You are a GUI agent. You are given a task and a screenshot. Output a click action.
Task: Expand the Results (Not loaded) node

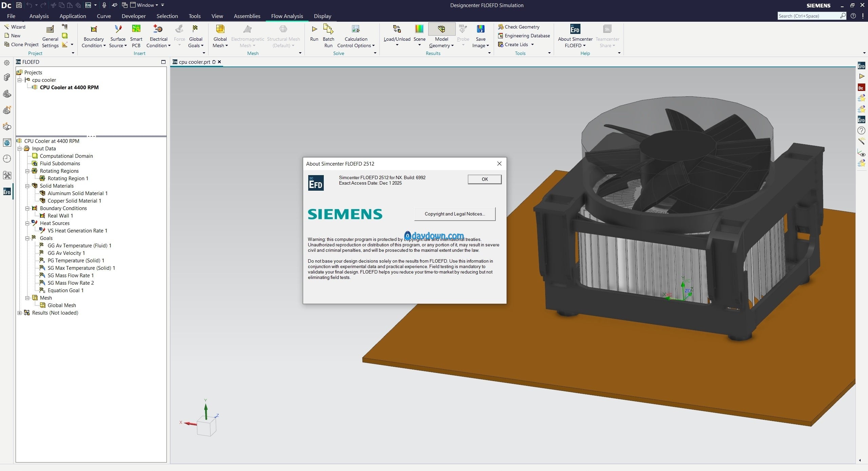[x=20, y=313]
